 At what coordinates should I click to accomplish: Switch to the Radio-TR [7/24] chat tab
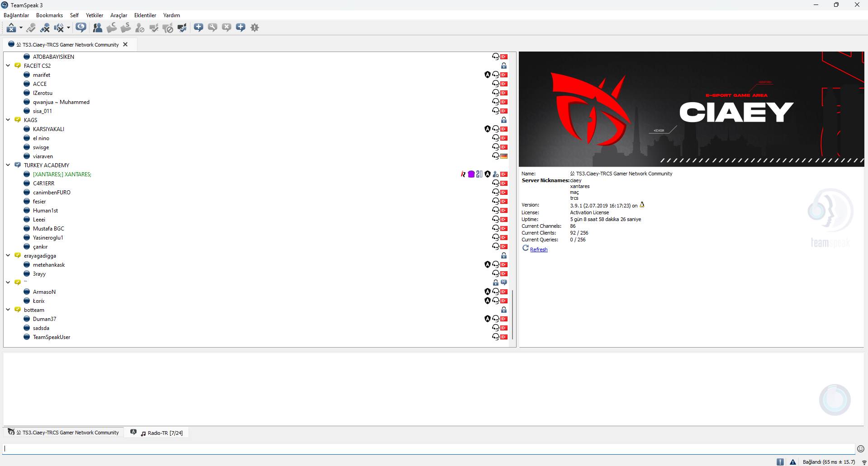(157, 433)
